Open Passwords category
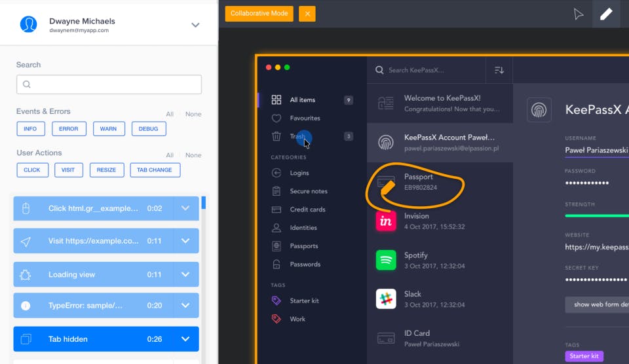 coord(307,264)
